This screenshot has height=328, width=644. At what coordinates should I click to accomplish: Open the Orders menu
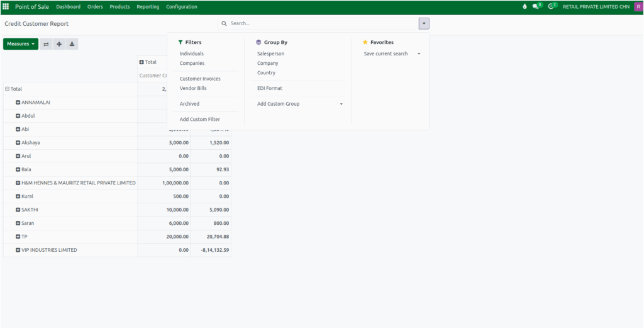coord(95,6)
